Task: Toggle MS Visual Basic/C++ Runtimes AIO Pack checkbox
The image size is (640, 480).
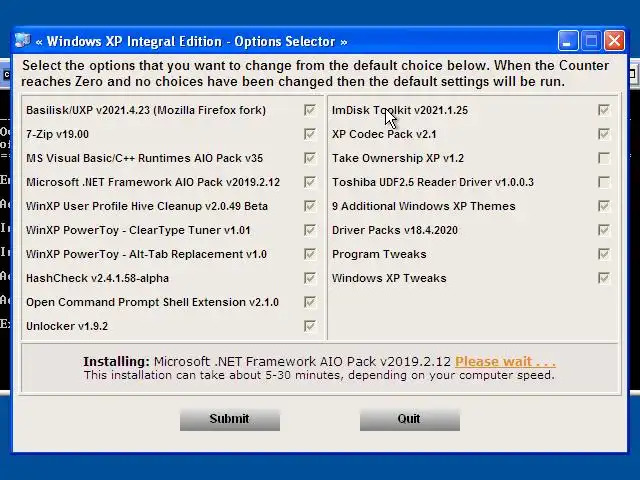Action: tap(309, 158)
